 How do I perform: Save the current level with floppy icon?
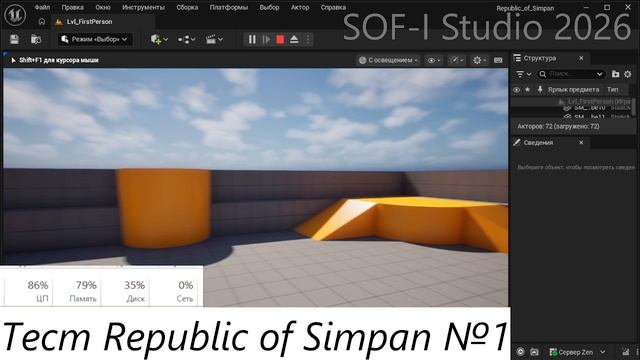[x=14, y=39]
